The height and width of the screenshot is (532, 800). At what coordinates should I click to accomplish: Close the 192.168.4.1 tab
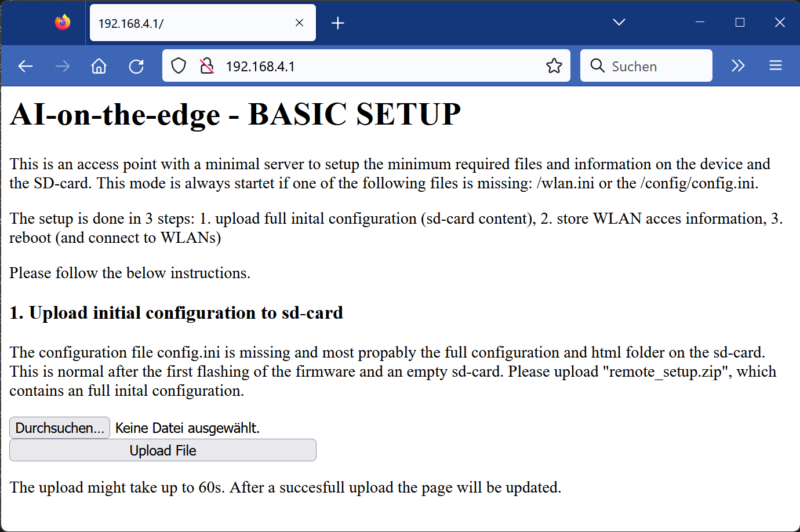[299, 22]
